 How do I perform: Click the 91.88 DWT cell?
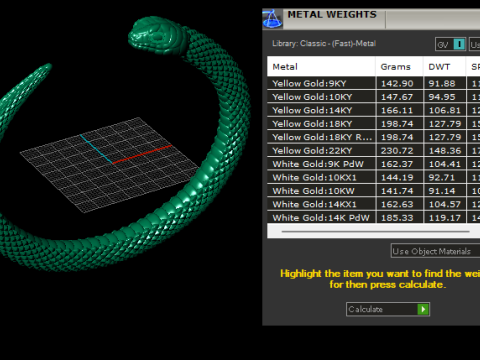[x=445, y=83]
